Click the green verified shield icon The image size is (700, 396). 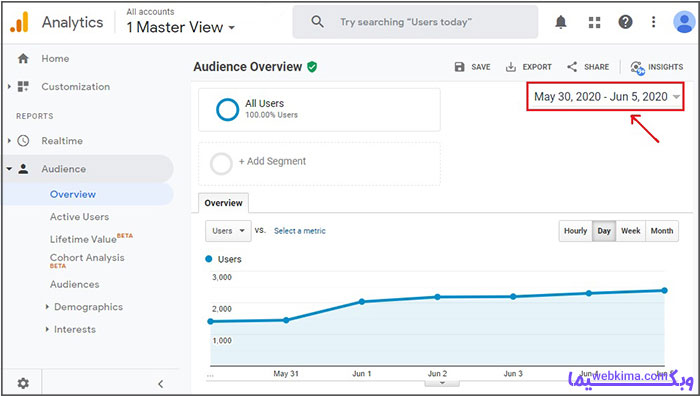click(x=312, y=67)
